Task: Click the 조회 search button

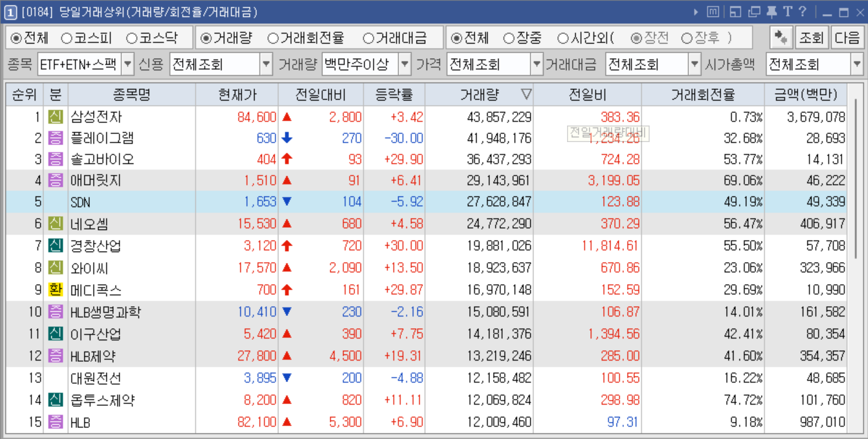Action: pos(811,37)
